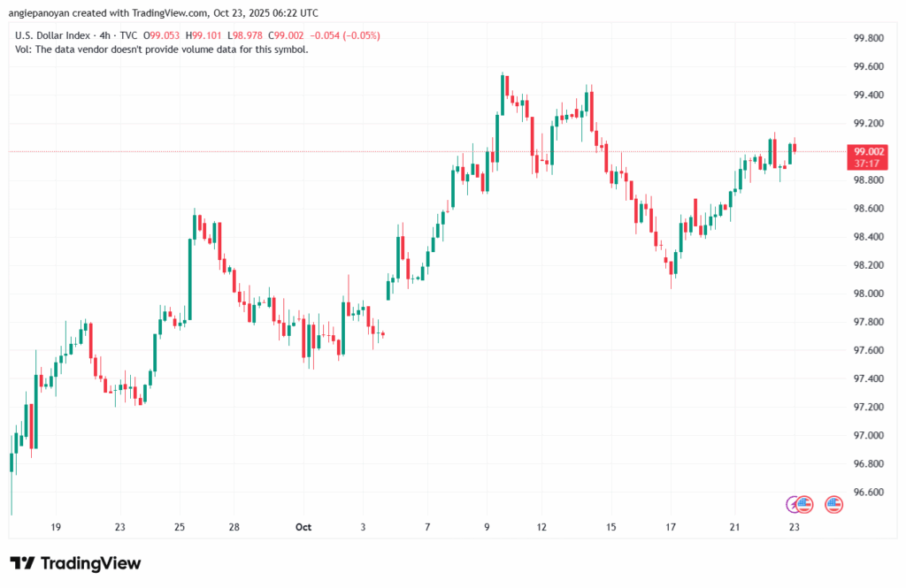Click the 28 date label on the time axis

(234, 527)
